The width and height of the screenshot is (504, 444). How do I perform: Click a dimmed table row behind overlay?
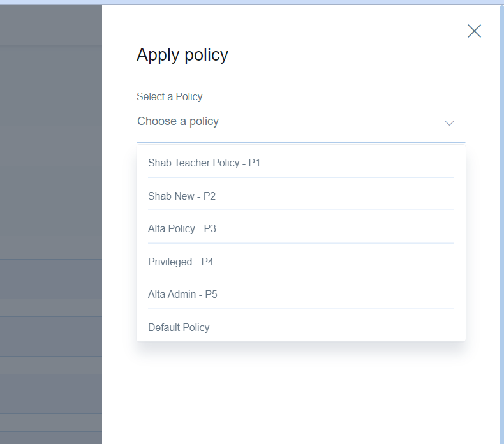[51, 279]
